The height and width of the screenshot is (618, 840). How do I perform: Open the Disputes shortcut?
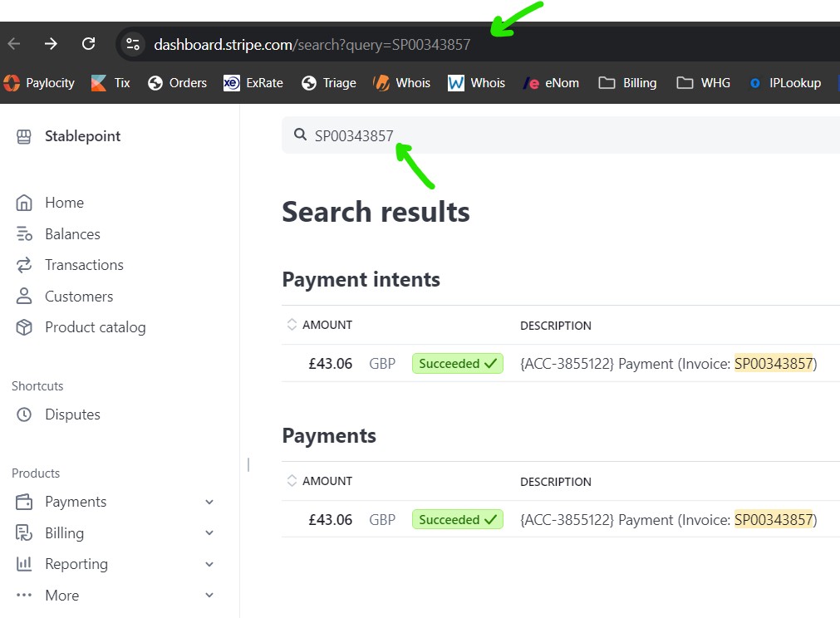[72, 414]
